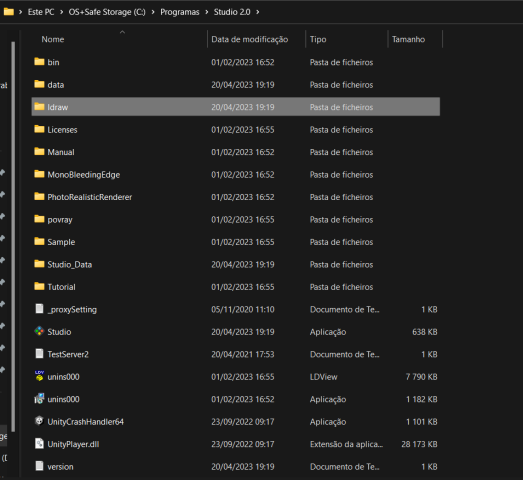Click the Studio application icon
This screenshot has height=480, width=523.
click(x=39, y=331)
